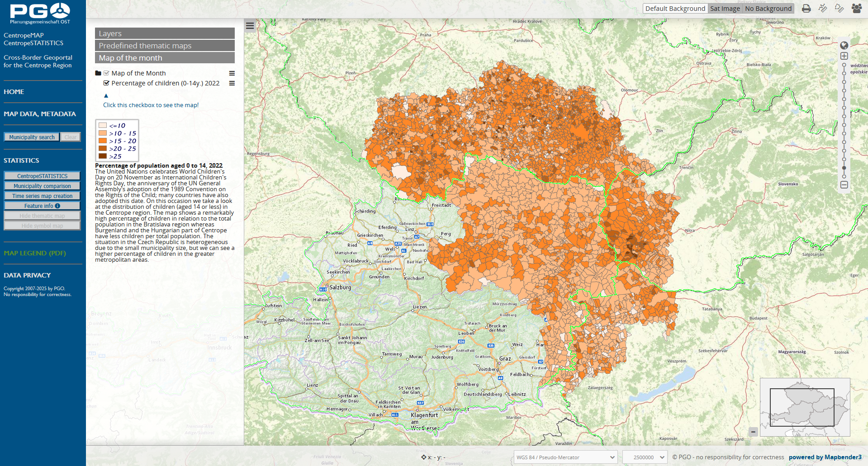868x466 pixels.
Task: Open the user group icon
Action: pyautogui.click(x=856, y=9)
